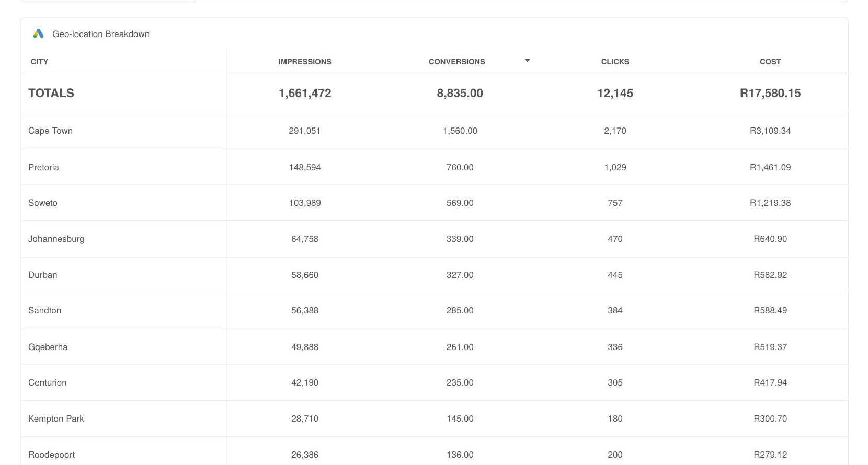
Task: Sort by the Cost column header
Action: (x=770, y=62)
